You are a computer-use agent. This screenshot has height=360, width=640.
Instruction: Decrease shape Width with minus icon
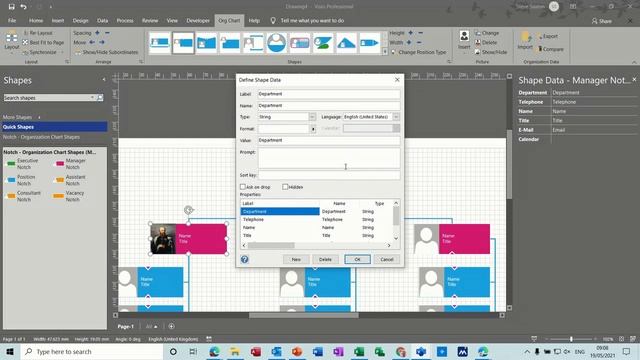(x=419, y=42)
